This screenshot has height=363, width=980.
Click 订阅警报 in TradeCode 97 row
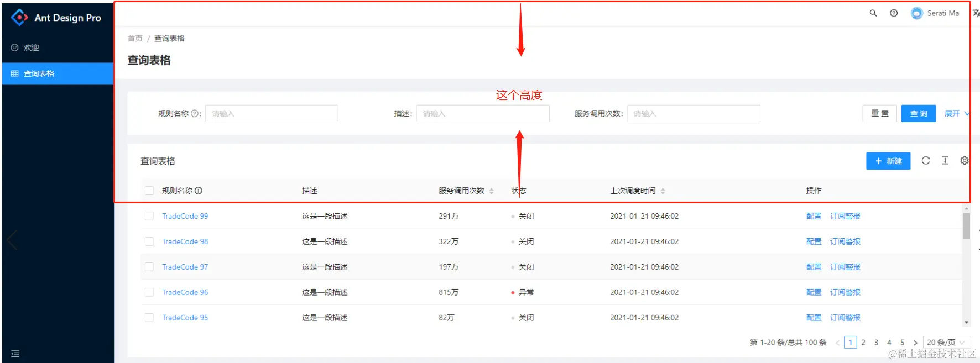click(845, 267)
